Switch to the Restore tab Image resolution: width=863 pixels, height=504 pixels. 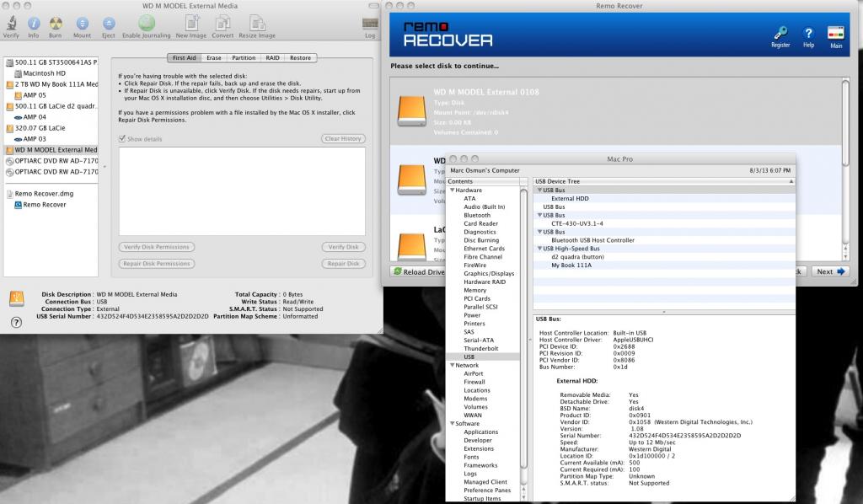click(x=301, y=58)
